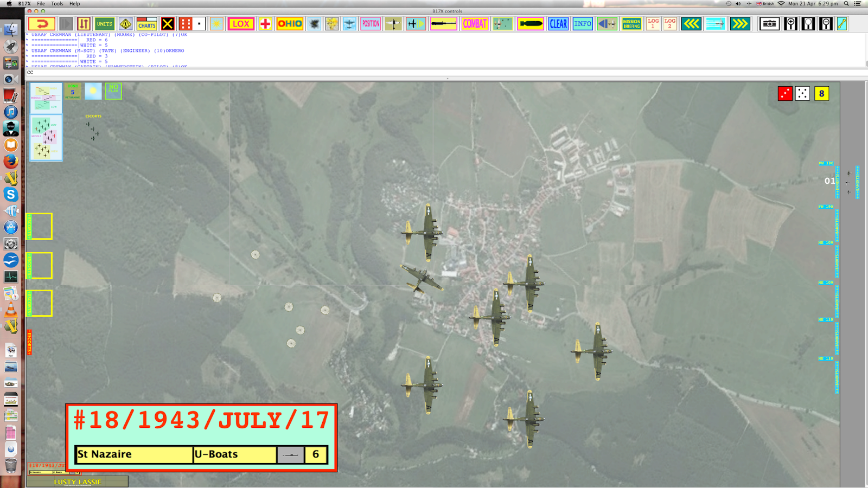Click the Apple menu icon

click(9, 4)
